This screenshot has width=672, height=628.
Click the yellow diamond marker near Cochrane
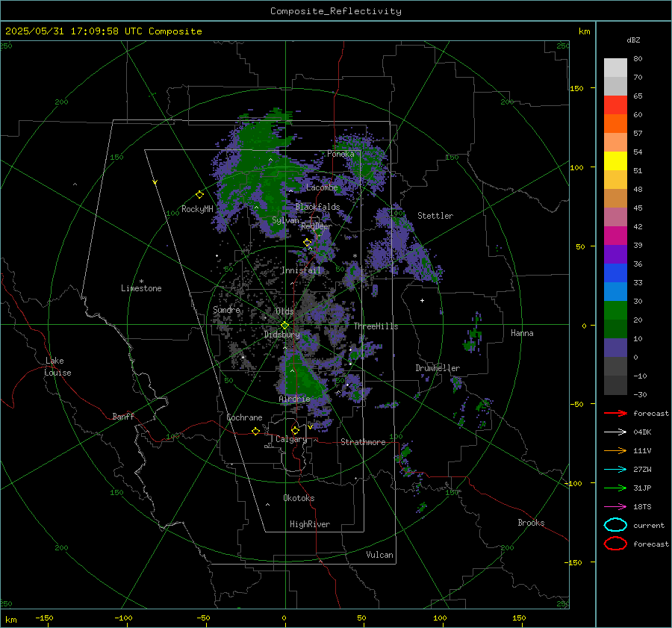pos(256,431)
